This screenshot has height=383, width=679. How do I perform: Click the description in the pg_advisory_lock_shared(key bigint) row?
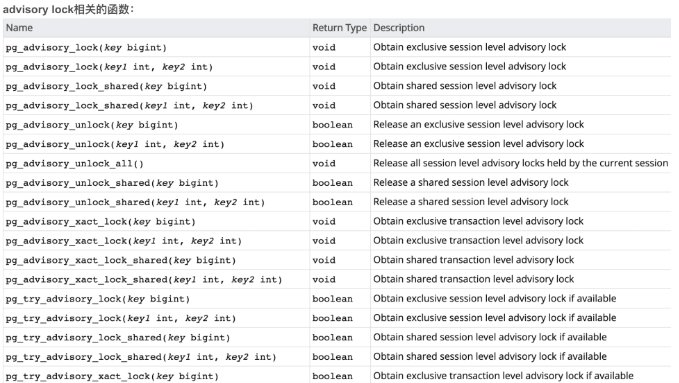pos(465,86)
